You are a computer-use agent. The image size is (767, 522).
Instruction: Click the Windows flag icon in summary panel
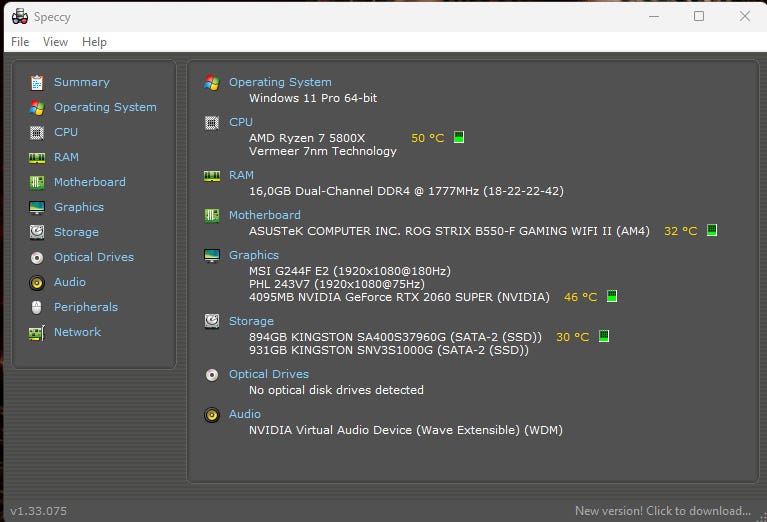pyautogui.click(x=212, y=83)
